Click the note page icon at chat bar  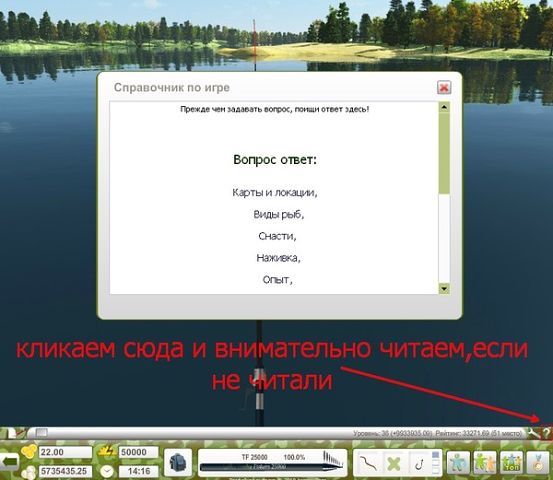(13, 432)
